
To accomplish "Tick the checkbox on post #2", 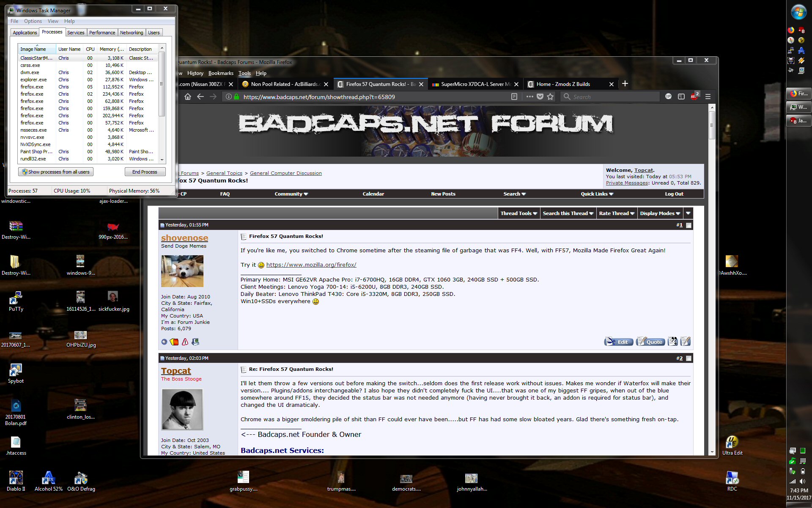I will 689,359.
